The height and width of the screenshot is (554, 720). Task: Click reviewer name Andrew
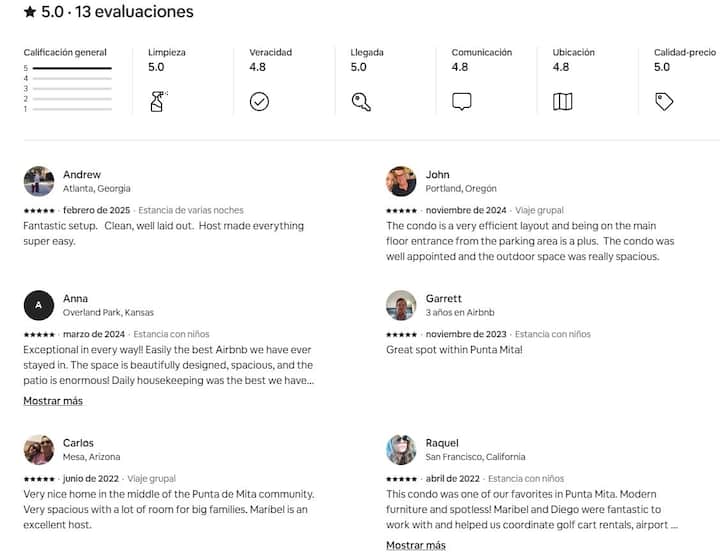click(x=82, y=175)
